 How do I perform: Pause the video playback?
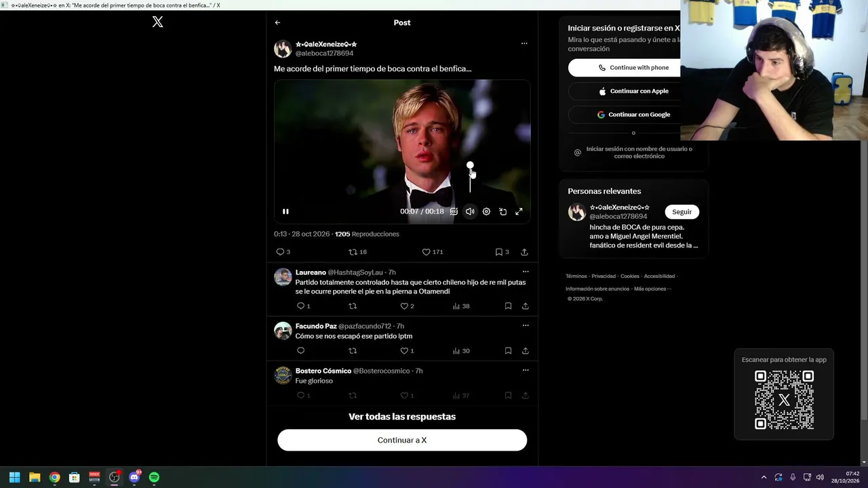285,211
